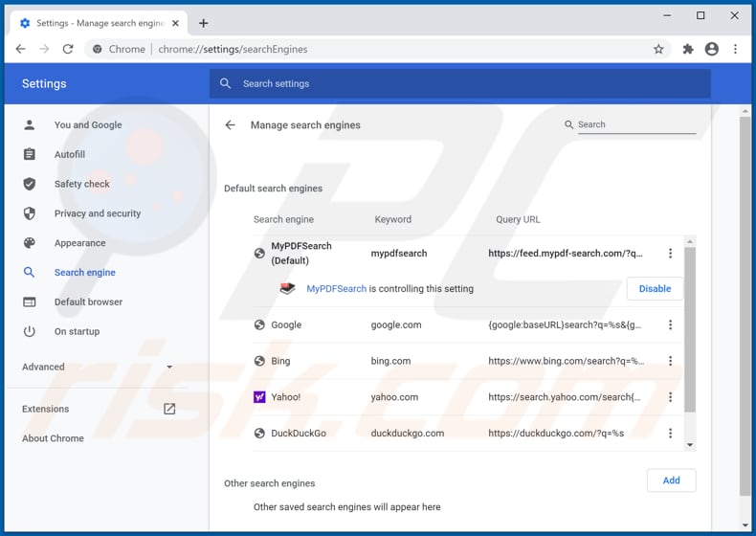The image size is (756, 536).
Task: Click Add to add a search engine
Action: click(x=671, y=480)
